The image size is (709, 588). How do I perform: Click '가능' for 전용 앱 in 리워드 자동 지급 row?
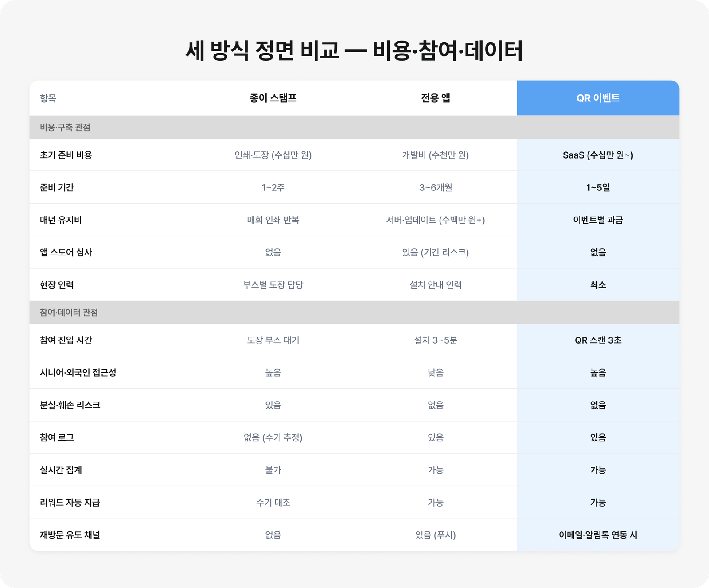(x=436, y=503)
